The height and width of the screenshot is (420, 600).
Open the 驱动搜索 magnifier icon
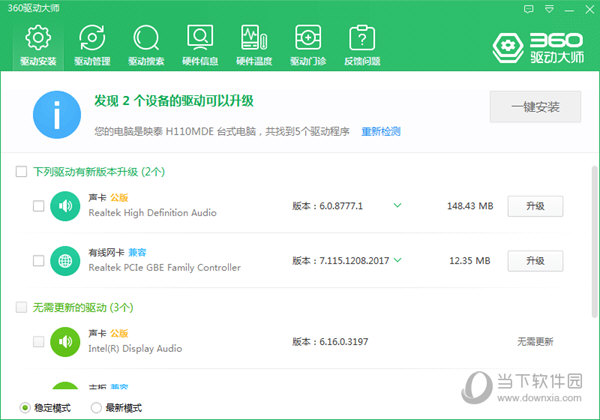click(146, 45)
